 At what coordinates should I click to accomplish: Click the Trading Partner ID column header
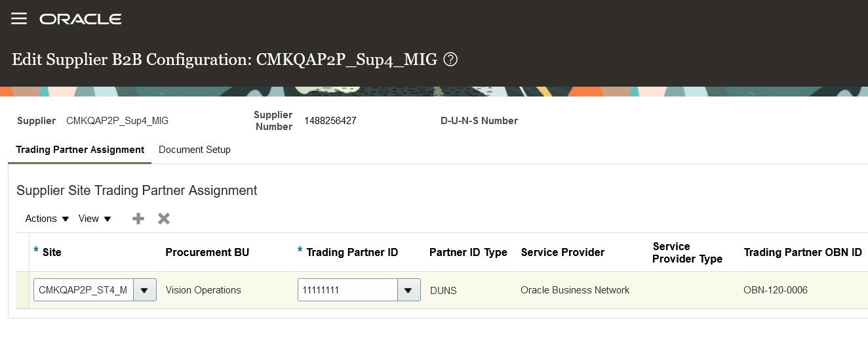tap(352, 253)
